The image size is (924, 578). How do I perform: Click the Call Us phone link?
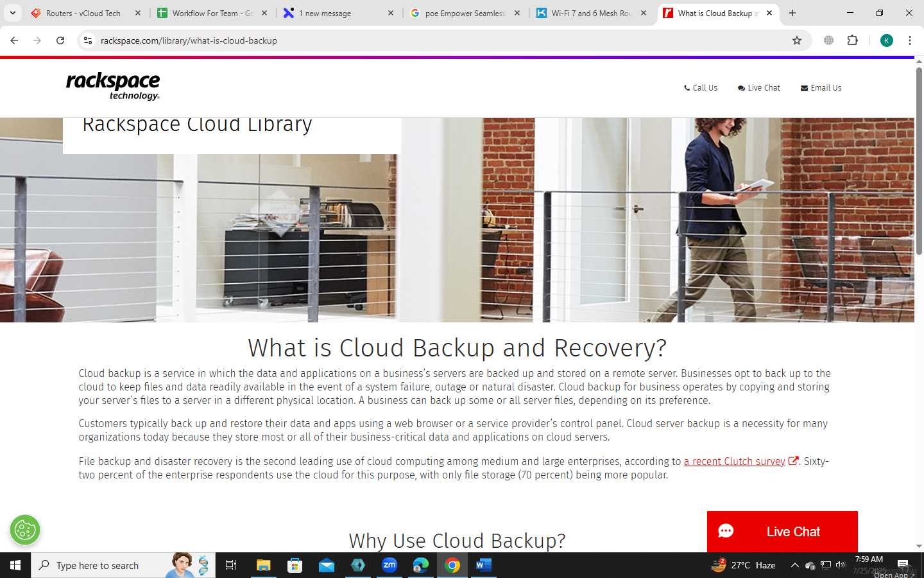tap(701, 88)
